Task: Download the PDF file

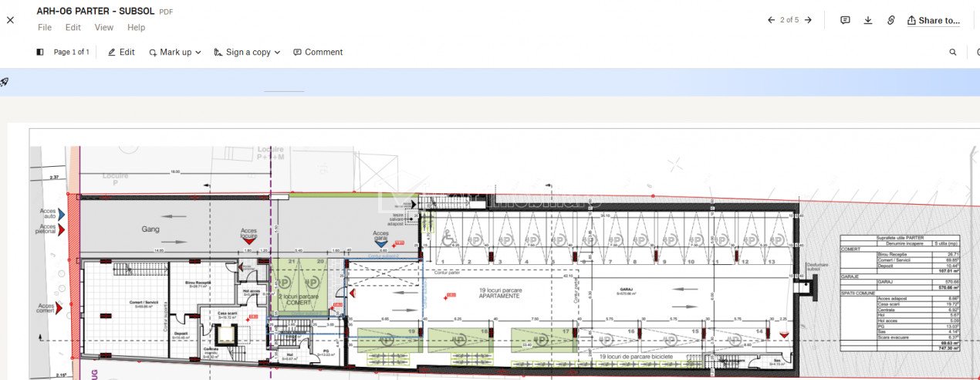Action: pyautogui.click(x=868, y=20)
